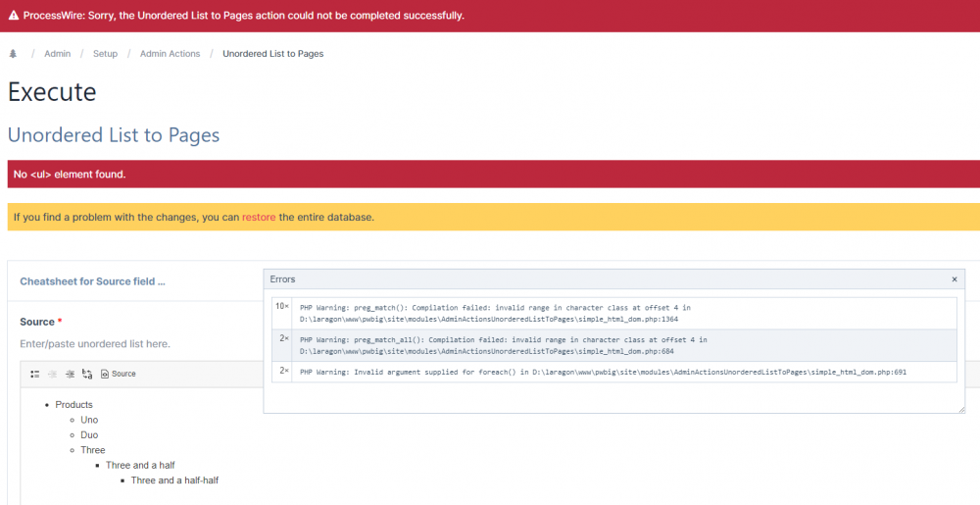Toggle bulleted list in editor toolbar
Screen dimensions: 980x505
tap(35, 374)
